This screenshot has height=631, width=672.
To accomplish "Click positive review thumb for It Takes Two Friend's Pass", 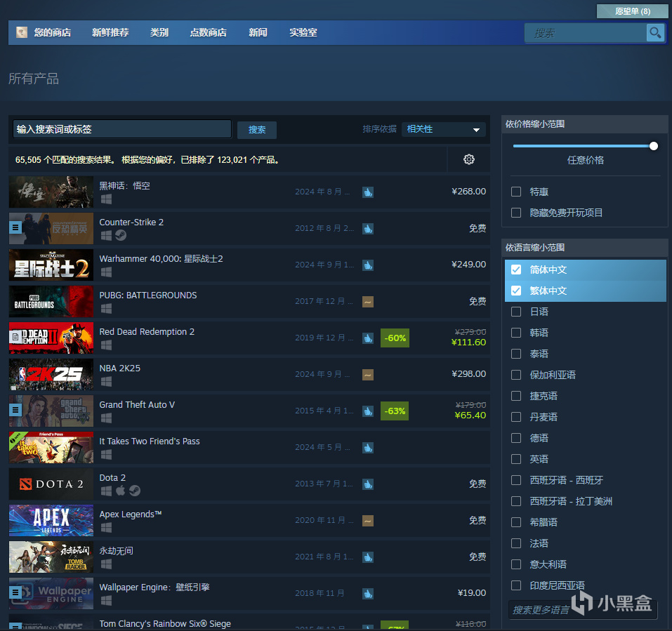I will (368, 448).
